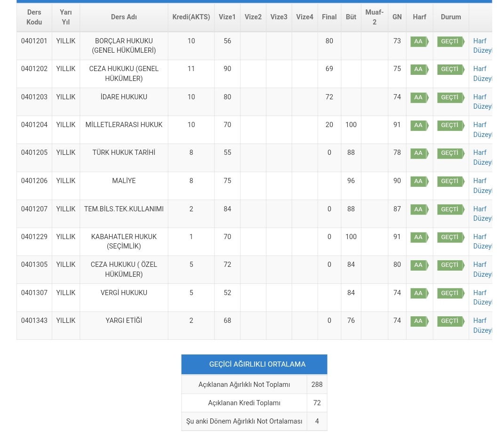The image size is (504, 433).
Task: Click the GN column header
Action: [397, 17]
